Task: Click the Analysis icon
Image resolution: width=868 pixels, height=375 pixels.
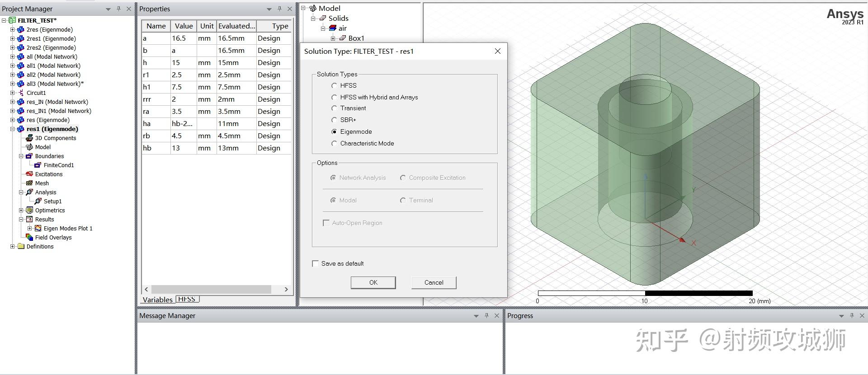Action: point(29,192)
